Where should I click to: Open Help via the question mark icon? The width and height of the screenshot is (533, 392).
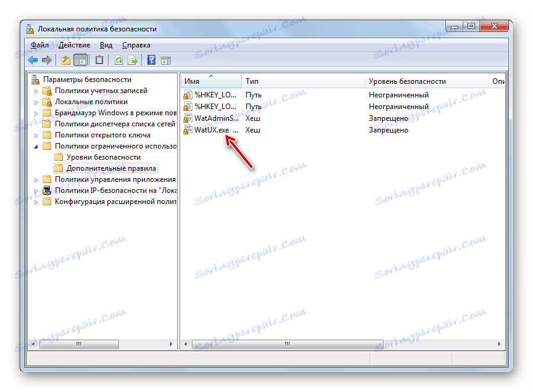(x=151, y=60)
